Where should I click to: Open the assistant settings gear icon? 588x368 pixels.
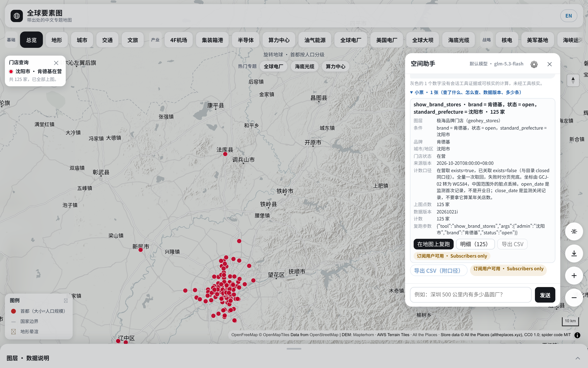point(534,64)
